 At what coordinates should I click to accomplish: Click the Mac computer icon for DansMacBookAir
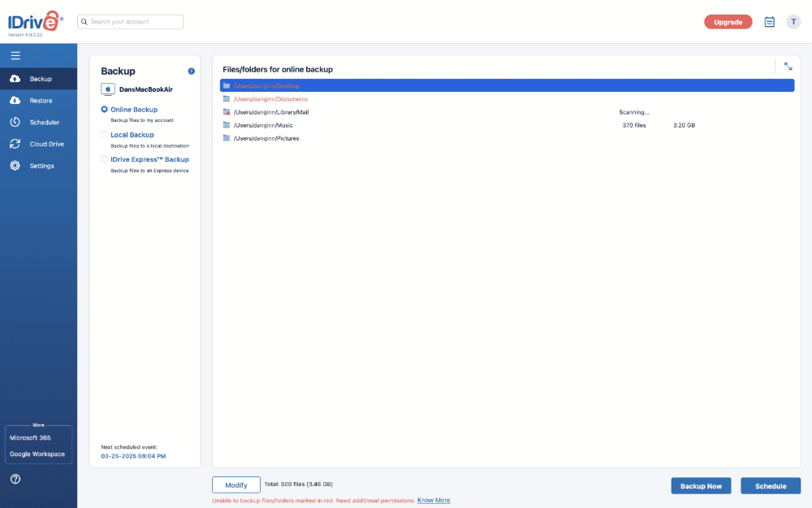coord(108,89)
